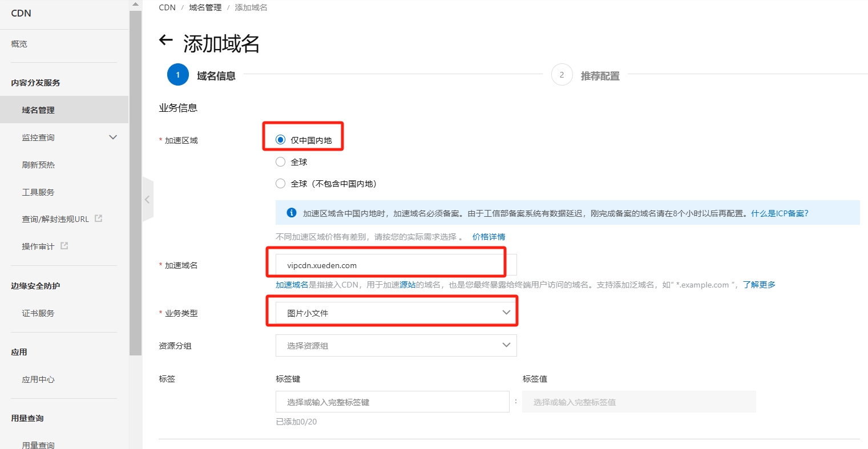Open the 业务类型 dropdown showing 图片小文件
The height and width of the screenshot is (449, 868).
point(395,313)
